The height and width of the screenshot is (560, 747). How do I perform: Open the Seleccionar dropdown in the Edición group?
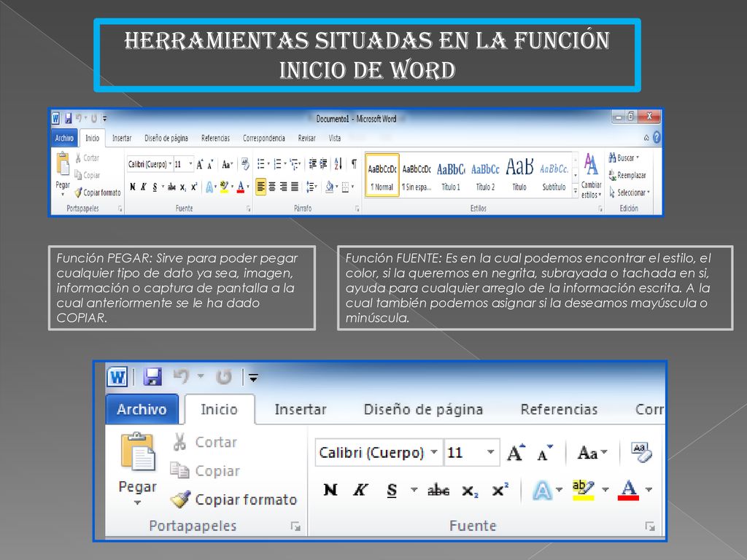click(630, 192)
